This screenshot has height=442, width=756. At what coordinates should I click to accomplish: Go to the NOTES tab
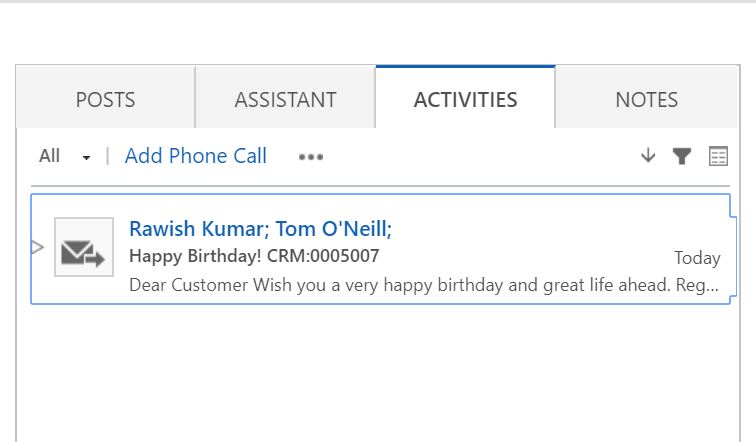(646, 99)
